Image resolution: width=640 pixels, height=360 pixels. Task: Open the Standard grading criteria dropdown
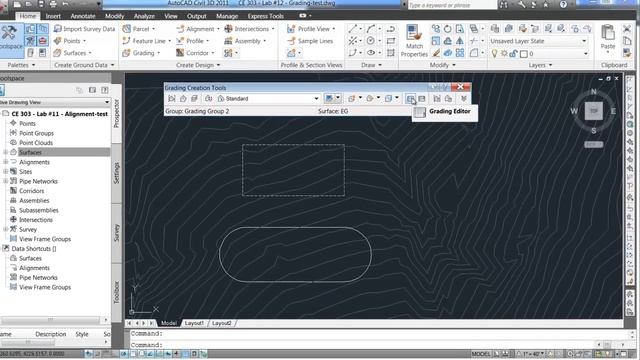(x=268, y=98)
